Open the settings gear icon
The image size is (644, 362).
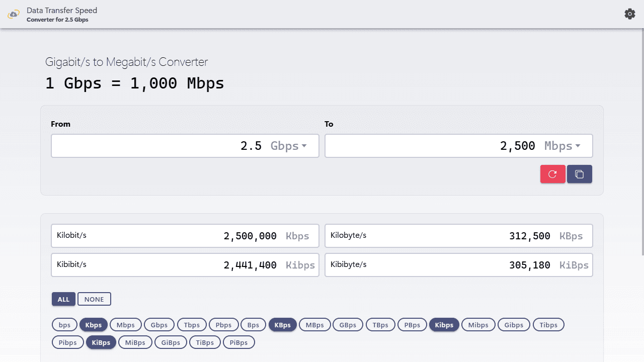point(630,14)
